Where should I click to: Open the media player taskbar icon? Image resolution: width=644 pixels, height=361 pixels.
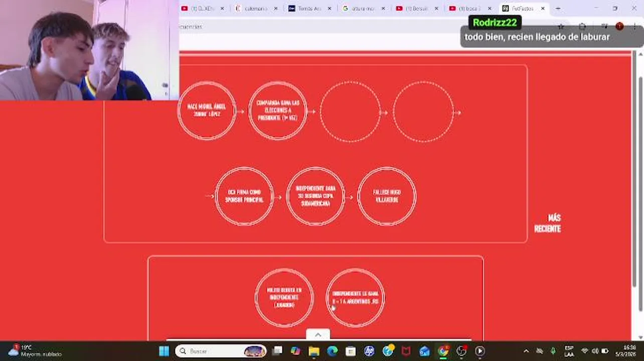point(479,351)
